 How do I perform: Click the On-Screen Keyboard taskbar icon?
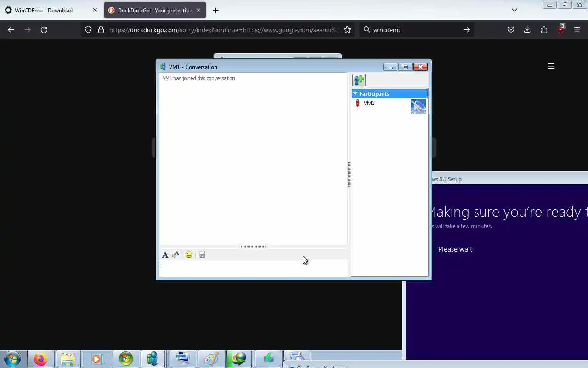coord(182,359)
